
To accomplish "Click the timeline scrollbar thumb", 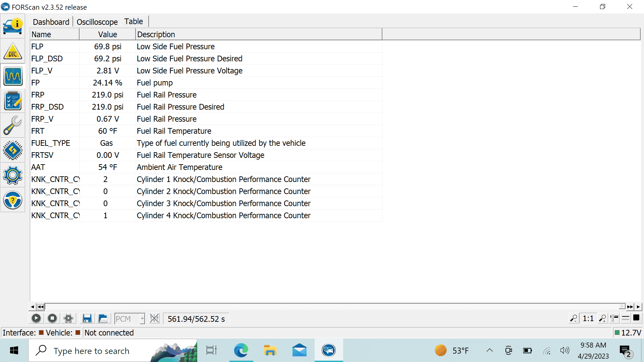I will coord(622,307).
